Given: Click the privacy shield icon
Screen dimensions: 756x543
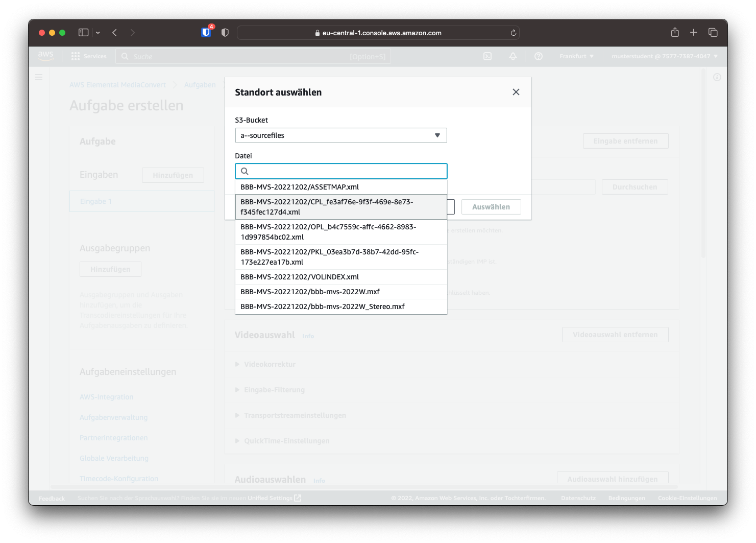Looking at the screenshot, I should pyautogui.click(x=225, y=33).
